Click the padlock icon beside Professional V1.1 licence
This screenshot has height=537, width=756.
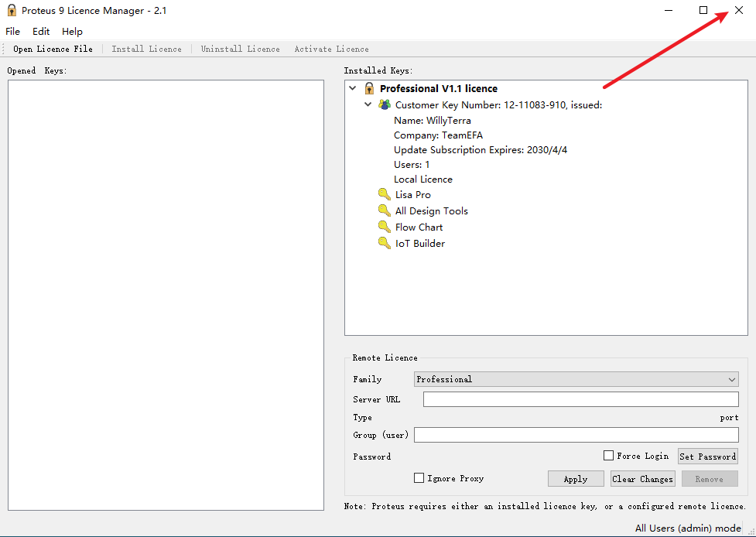click(x=369, y=88)
